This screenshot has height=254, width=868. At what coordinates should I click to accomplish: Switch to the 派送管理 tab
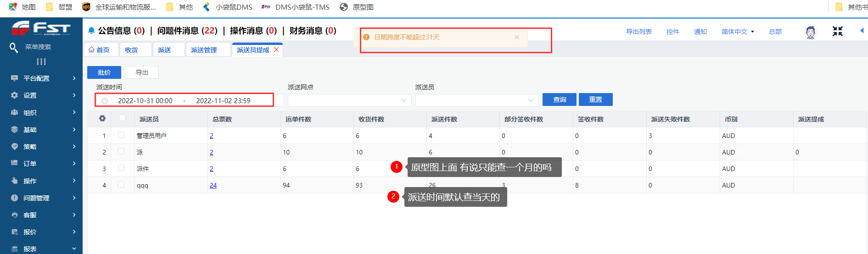(x=208, y=50)
